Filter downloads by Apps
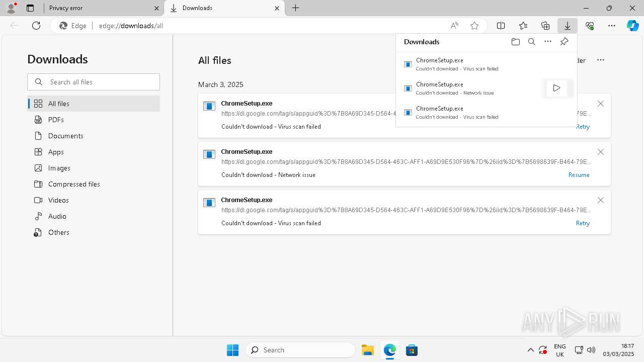This screenshot has width=644, height=362. pyautogui.click(x=94, y=152)
